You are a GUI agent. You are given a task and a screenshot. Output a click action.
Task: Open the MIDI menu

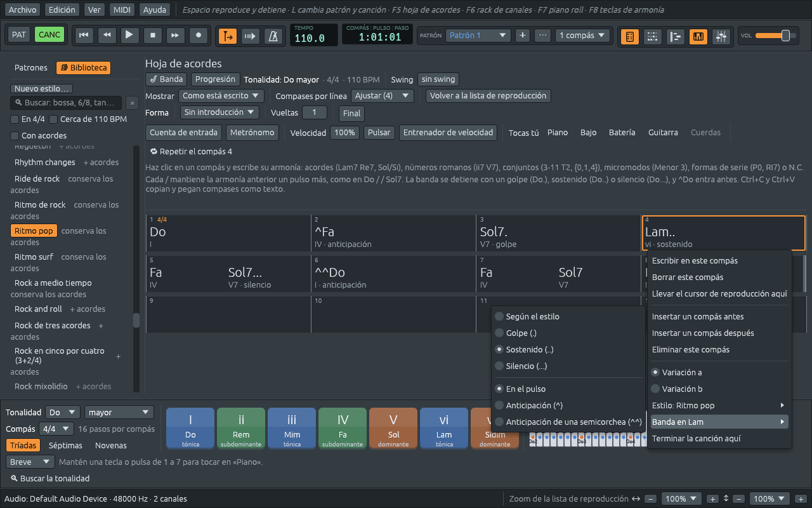click(x=121, y=10)
